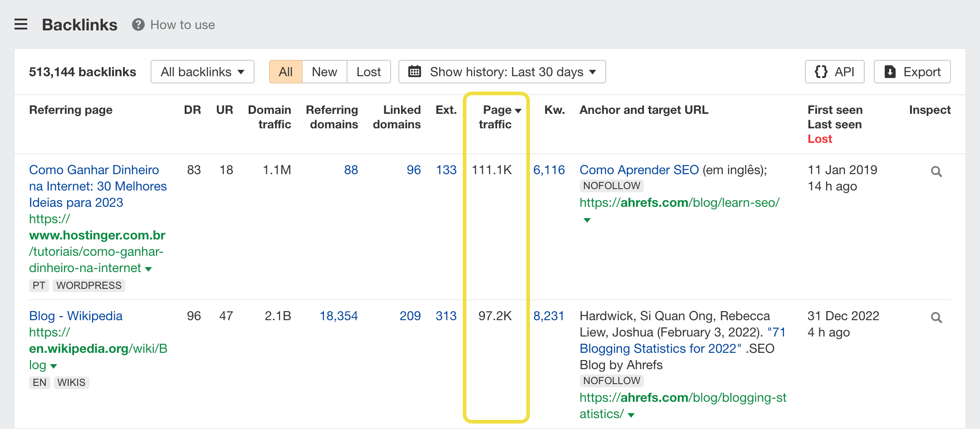This screenshot has width=980, height=429.
Task: Click the WIKIS tag
Action: [x=71, y=382]
